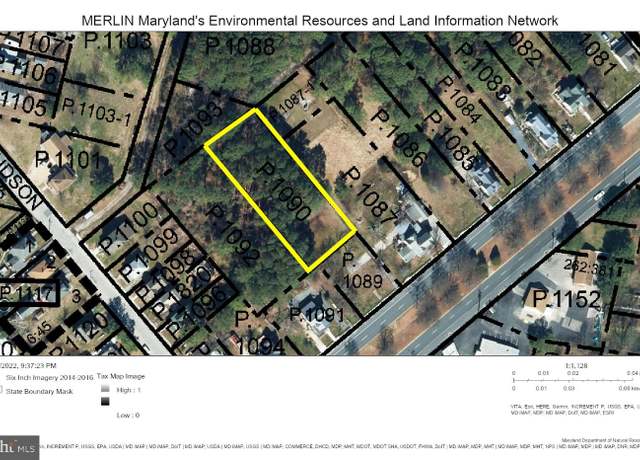The width and height of the screenshot is (640, 460).
Task: Click the High : 1 light gray swatch
Action: (x=105, y=389)
